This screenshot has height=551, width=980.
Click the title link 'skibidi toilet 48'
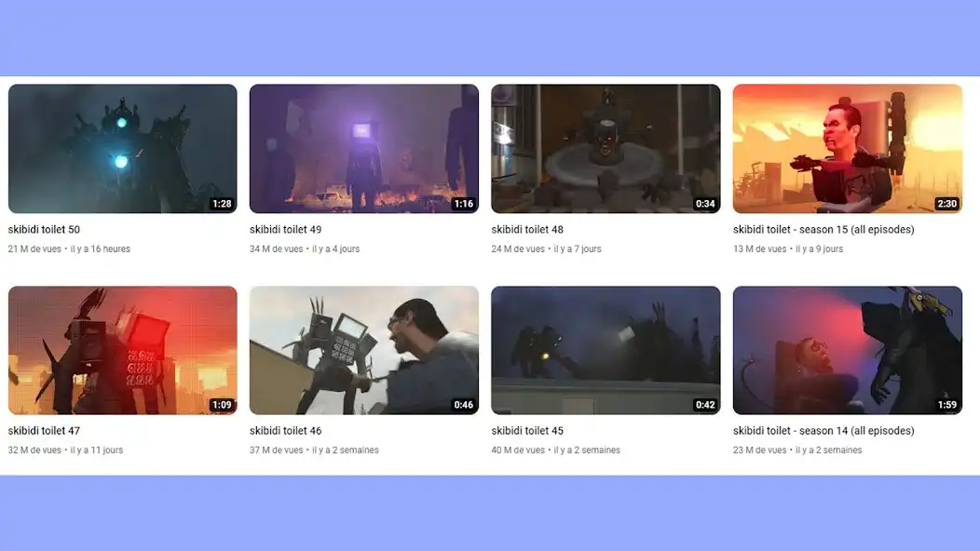[x=527, y=229]
